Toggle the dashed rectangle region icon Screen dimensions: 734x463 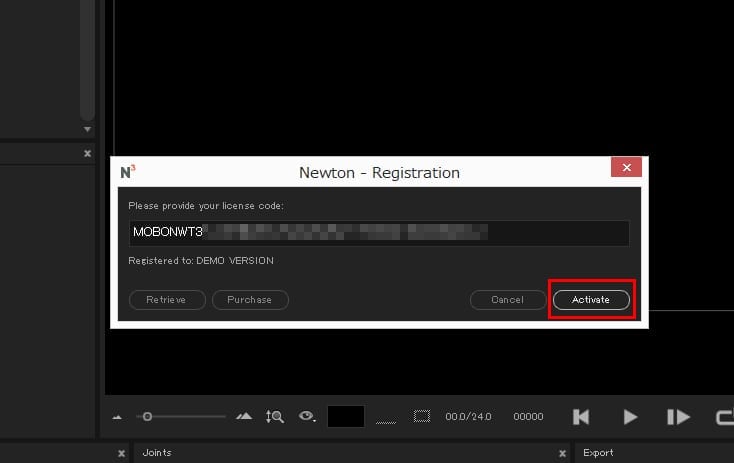(x=421, y=416)
